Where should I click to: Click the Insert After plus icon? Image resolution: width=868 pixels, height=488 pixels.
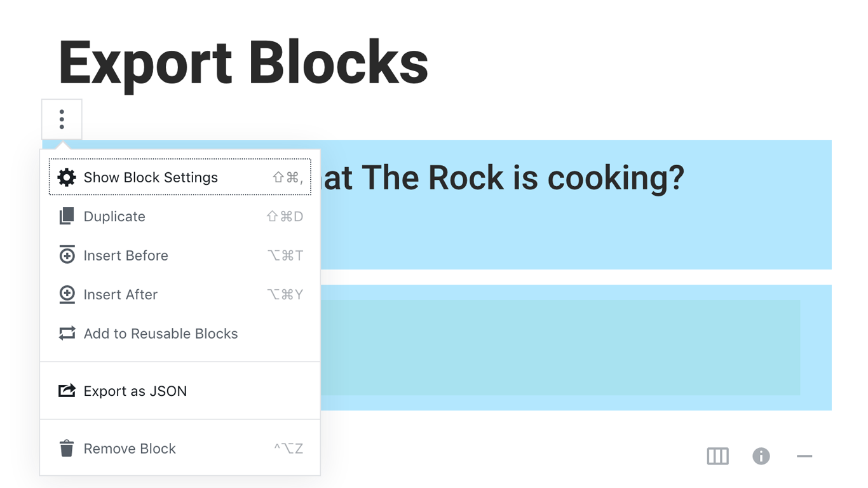click(67, 294)
